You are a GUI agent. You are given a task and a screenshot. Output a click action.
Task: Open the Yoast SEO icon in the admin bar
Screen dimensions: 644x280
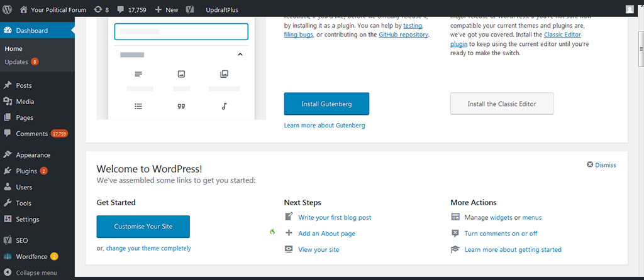point(190,9)
